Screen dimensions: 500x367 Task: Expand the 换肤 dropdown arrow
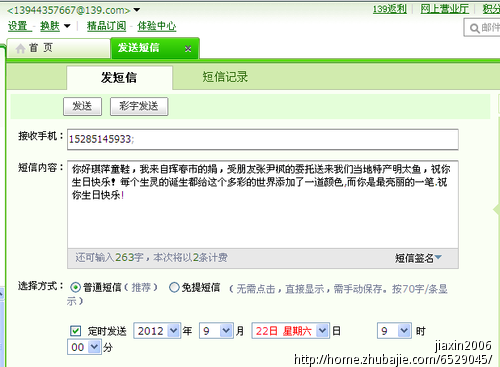tap(67, 26)
